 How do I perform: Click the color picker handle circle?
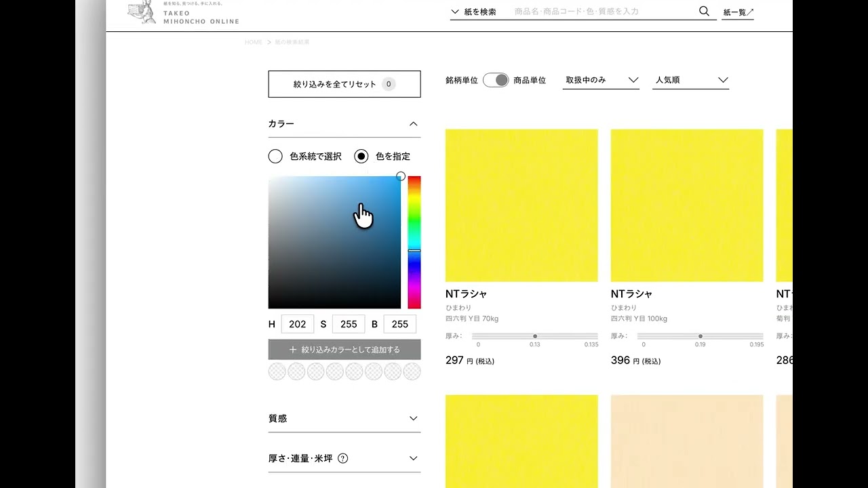(401, 176)
